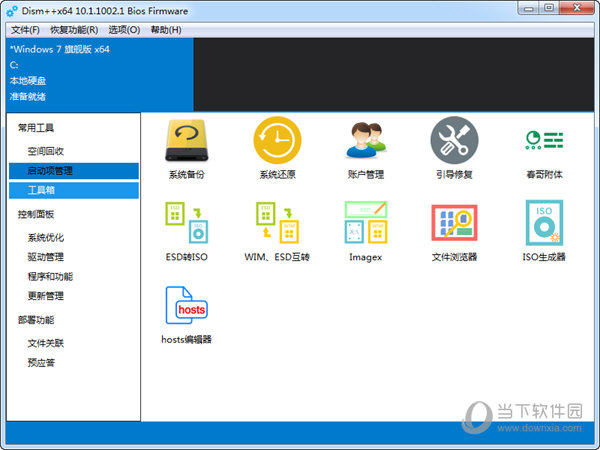Select 预应答 in the sidebar
Viewport: 600px width, 450px height.
pyautogui.click(x=74, y=362)
